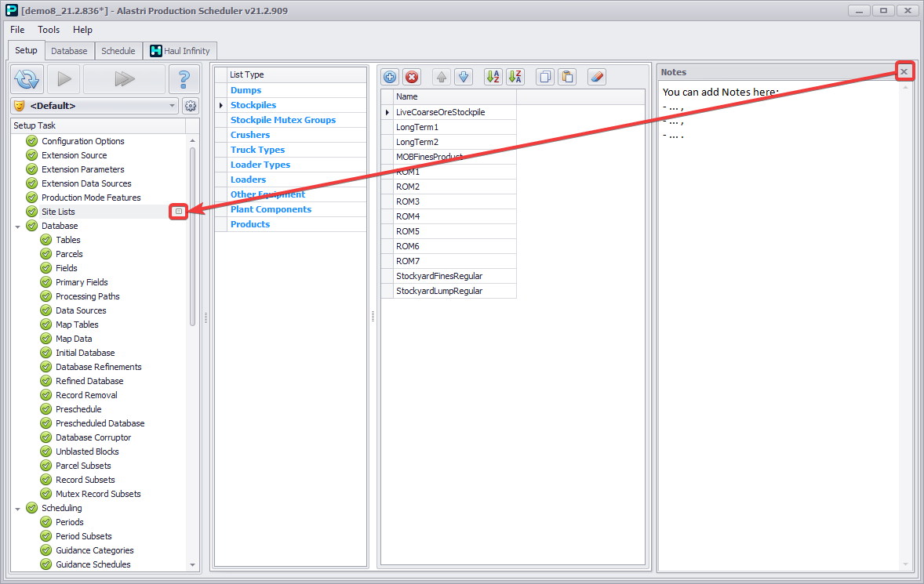Select Guidance Categories tree item
Viewport: 924px width, 584px height.
pyautogui.click(x=95, y=551)
